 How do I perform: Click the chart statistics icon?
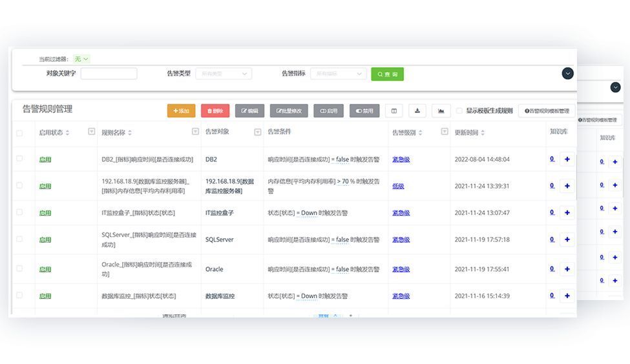[441, 111]
